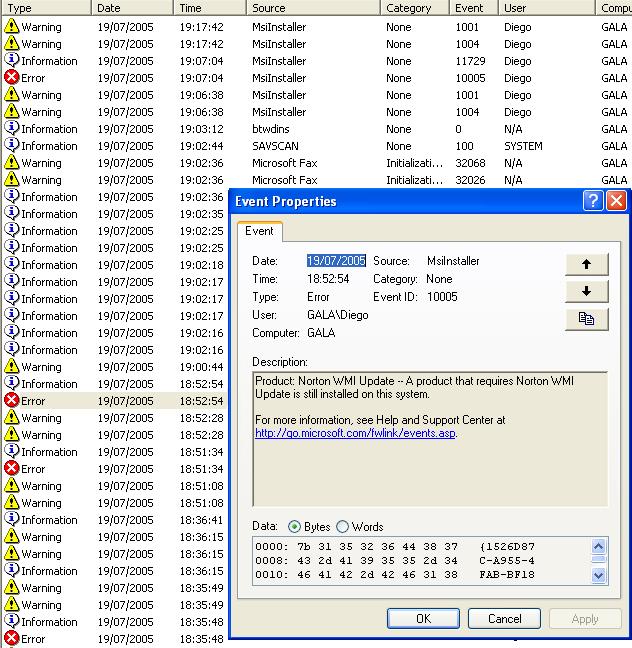The width and height of the screenshot is (632, 648).
Task: Click the SYSTEM user cell
Action: coord(523,146)
